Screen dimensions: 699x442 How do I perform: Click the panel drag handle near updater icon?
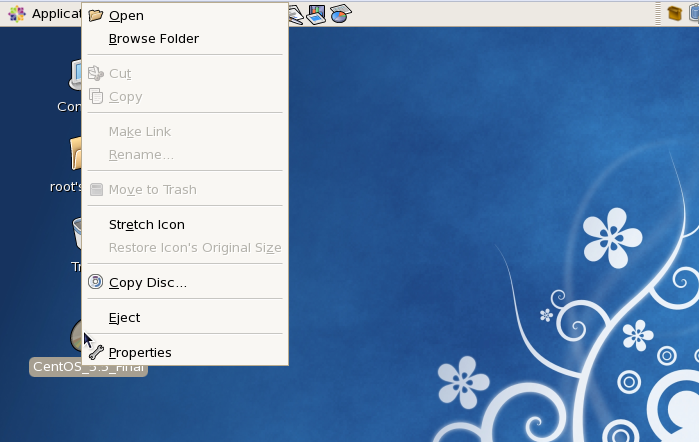(658, 14)
